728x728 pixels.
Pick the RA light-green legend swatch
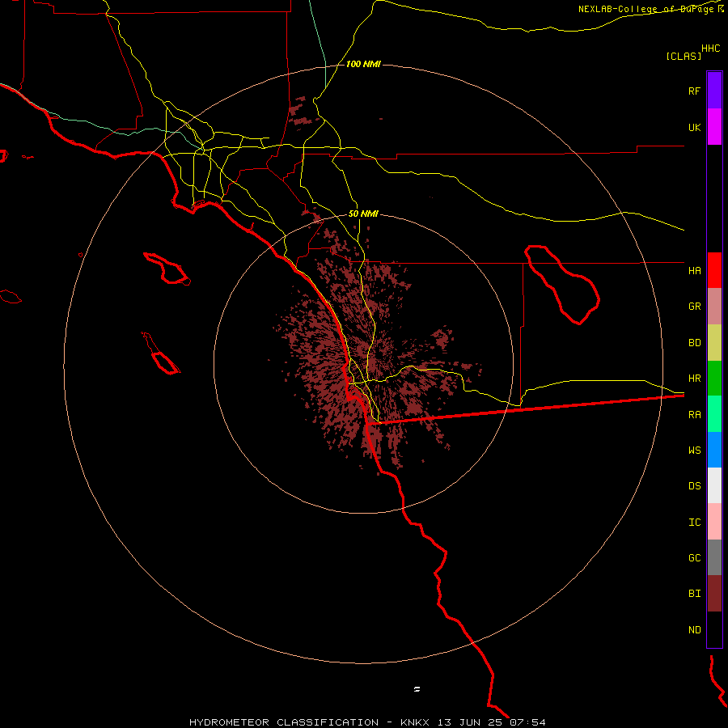pyautogui.click(x=714, y=414)
